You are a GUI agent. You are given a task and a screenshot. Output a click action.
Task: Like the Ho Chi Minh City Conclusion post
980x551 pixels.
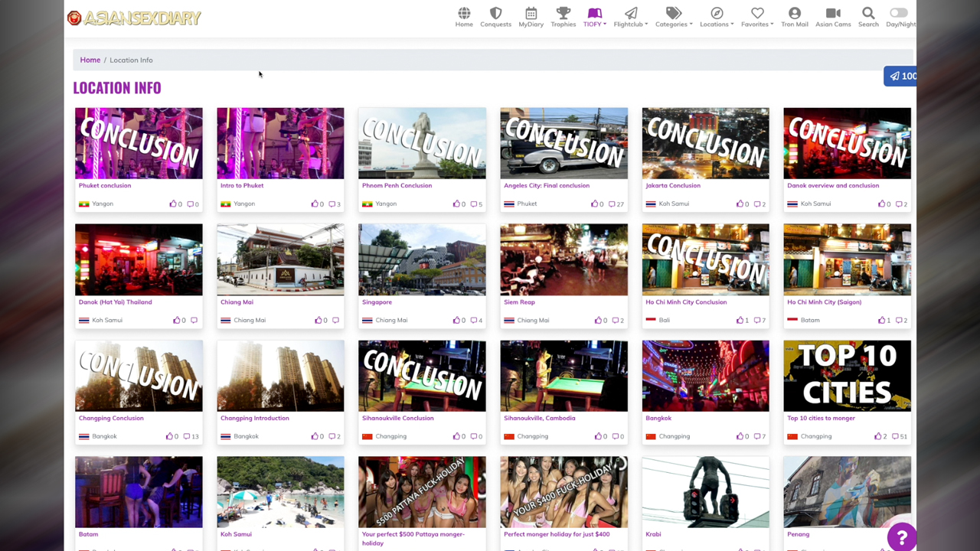click(x=741, y=320)
